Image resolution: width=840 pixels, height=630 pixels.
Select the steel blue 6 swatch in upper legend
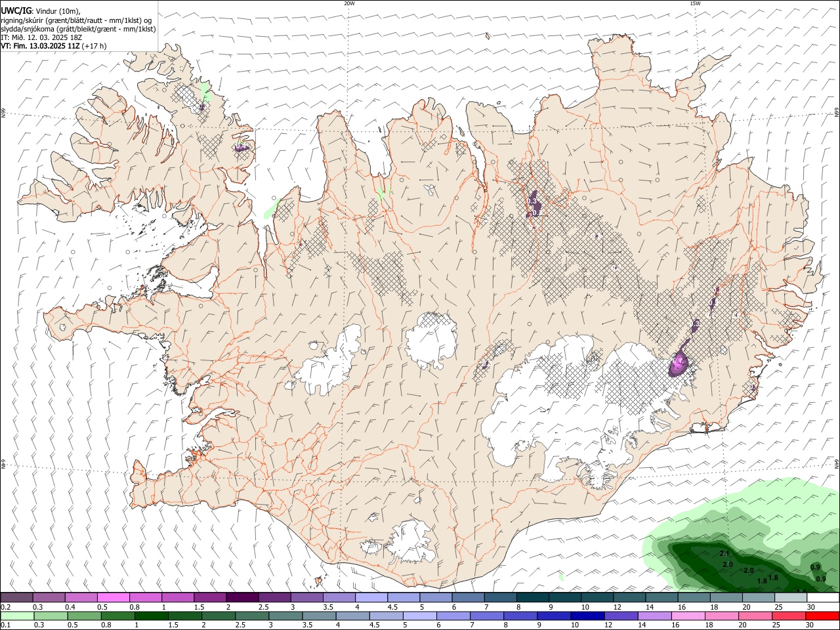click(x=468, y=598)
